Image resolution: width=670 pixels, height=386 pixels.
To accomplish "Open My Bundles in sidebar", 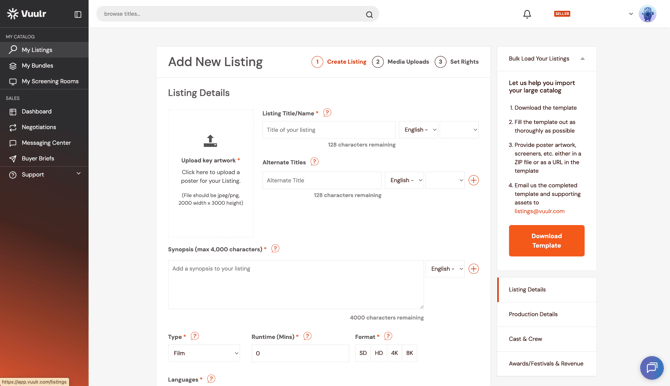I will pyautogui.click(x=44, y=65).
